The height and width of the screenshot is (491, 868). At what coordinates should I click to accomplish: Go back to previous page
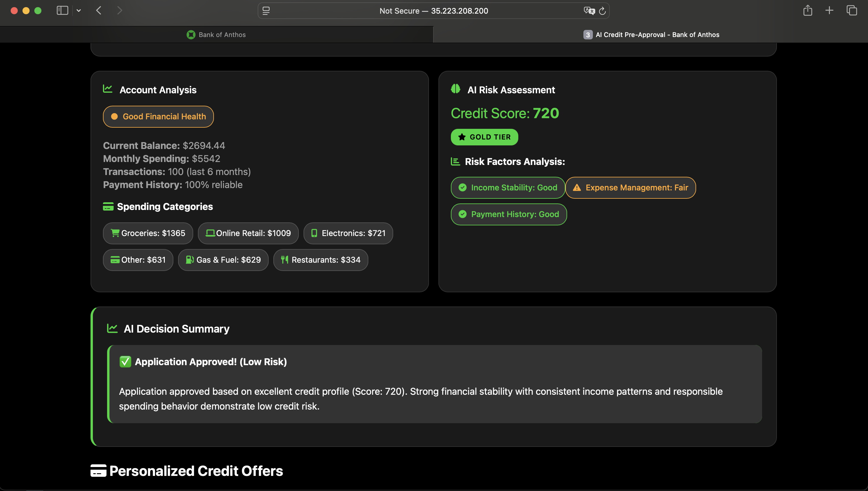(x=99, y=10)
